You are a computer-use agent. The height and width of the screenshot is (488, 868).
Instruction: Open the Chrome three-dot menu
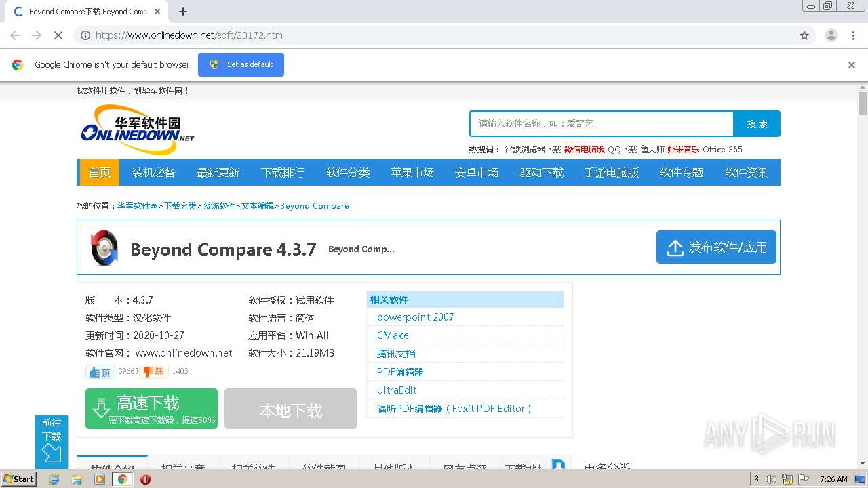(x=854, y=35)
